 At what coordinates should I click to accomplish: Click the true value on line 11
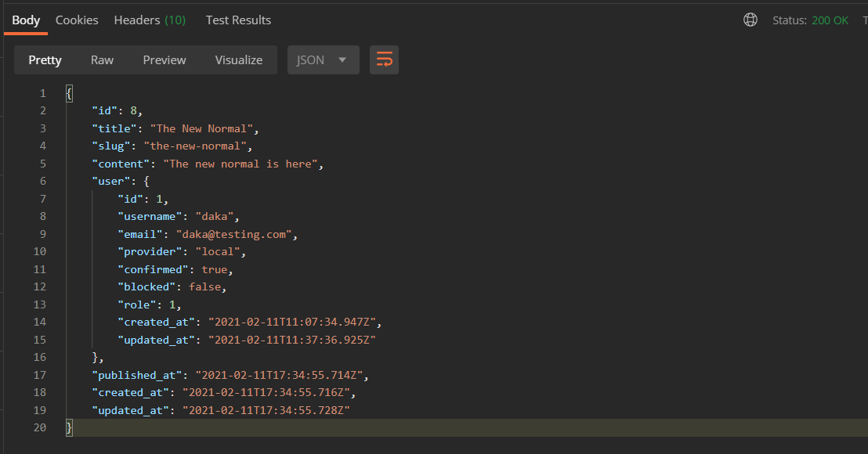click(214, 269)
